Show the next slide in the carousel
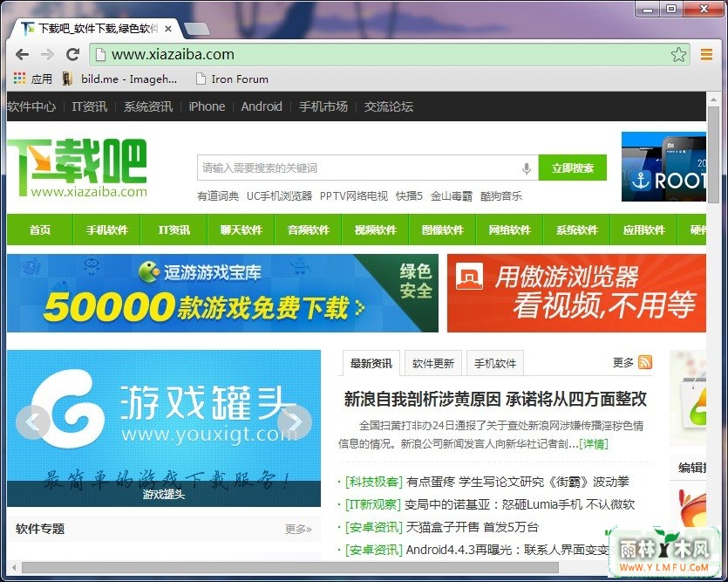728x582 pixels. 295,422
